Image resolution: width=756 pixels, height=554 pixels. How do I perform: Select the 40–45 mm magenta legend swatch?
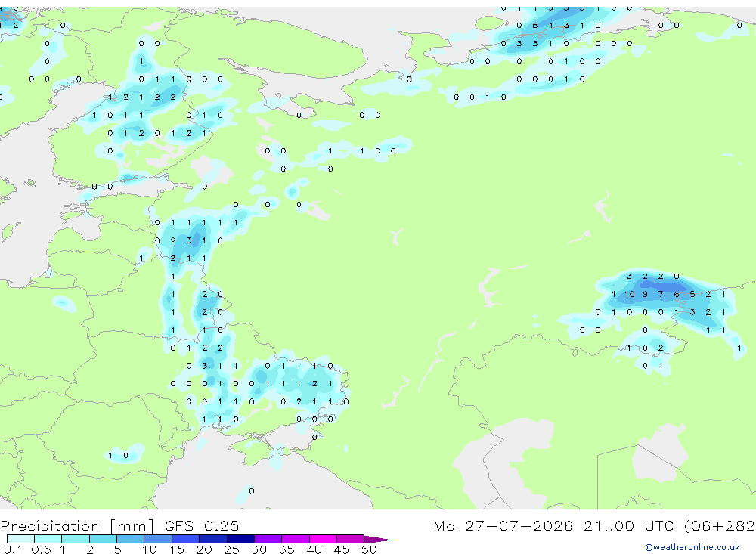click(323, 539)
